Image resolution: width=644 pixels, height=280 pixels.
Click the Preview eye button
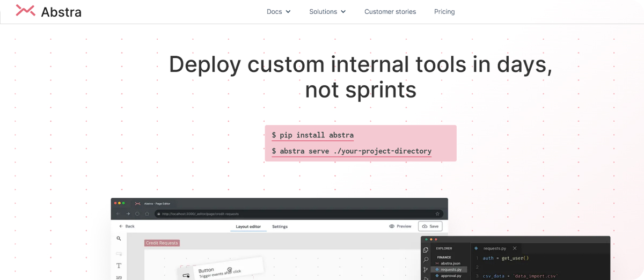point(400,226)
